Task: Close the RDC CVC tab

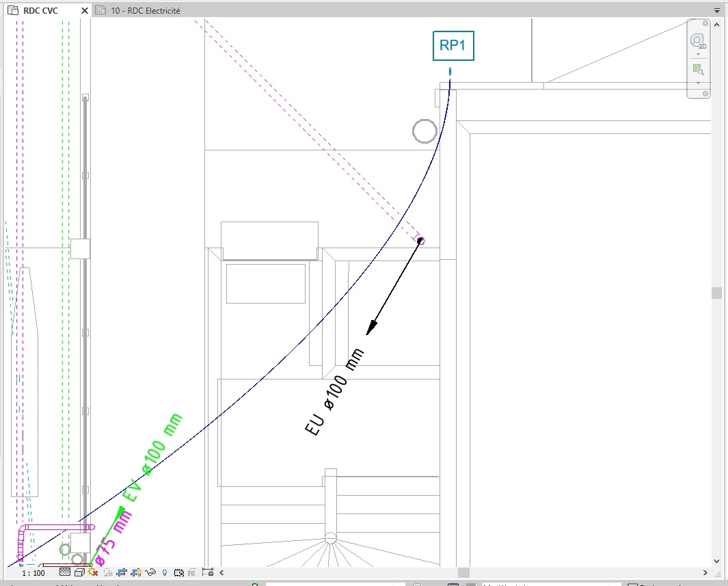Action: (85, 10)
